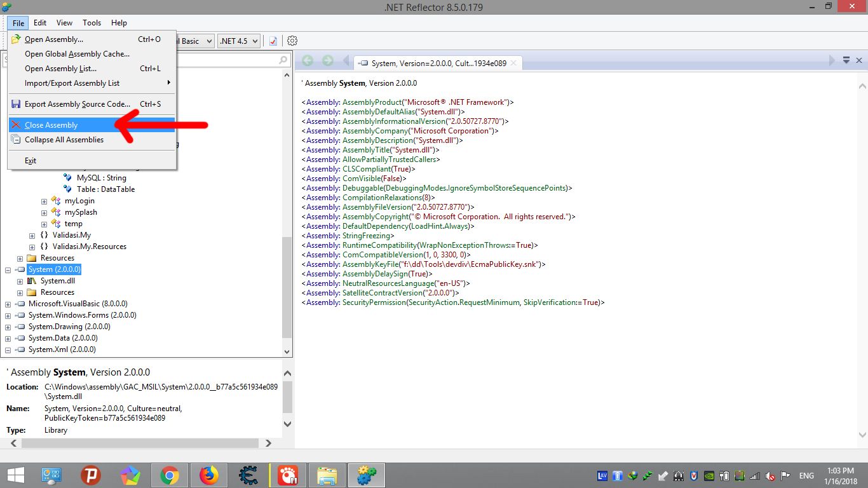Image resolution: width=868 pixels, height=488 pixels.
Task: Click the assembly tree vertical scrollbar
Action: tap(287, 286)
